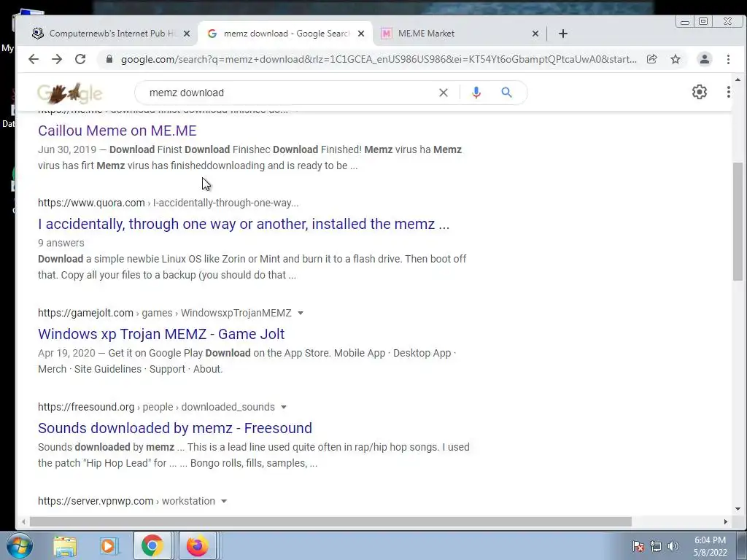The width and height of the screenshot is (747, 560).
Task: Reload the Google search page
Action: point(80,59)
